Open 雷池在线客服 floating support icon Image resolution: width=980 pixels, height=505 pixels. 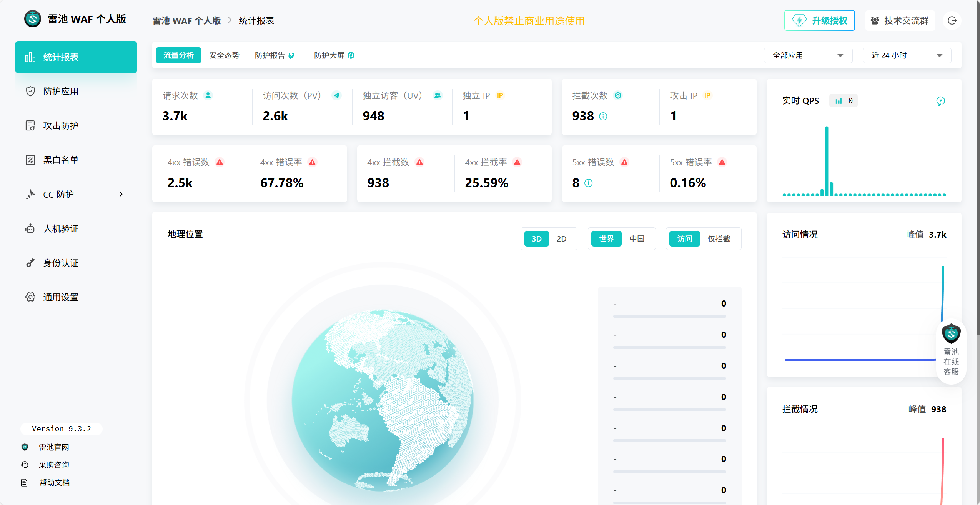pyautogui.click(x=951, y=334)
